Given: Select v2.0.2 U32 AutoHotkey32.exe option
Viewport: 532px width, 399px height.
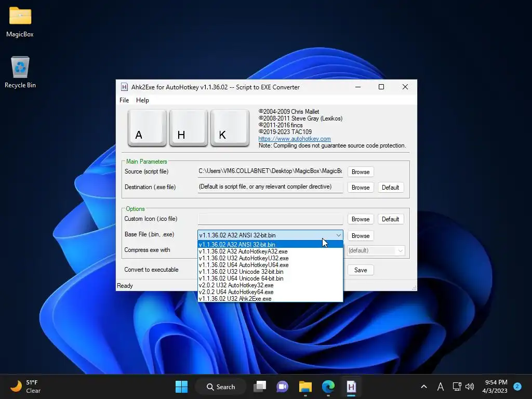Looking at the screenshot, I should (x=270, y=285).
